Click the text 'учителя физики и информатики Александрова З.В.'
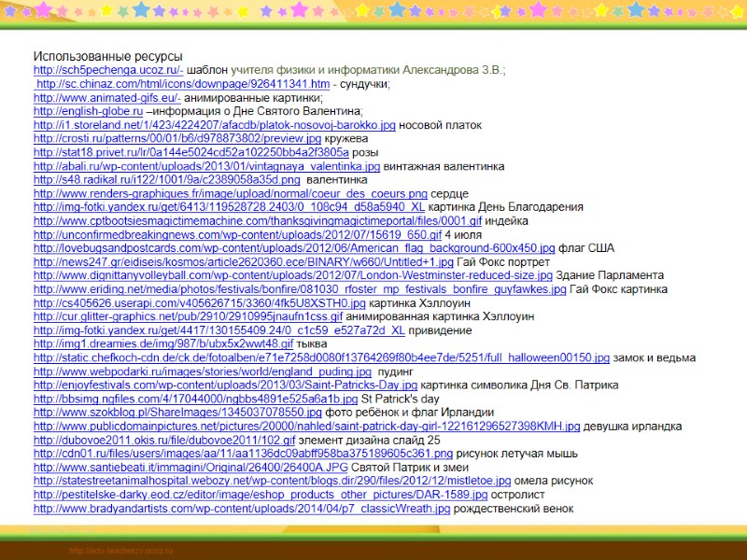Image resolution: width=747 pixels, height=560 pixels. 366,70
